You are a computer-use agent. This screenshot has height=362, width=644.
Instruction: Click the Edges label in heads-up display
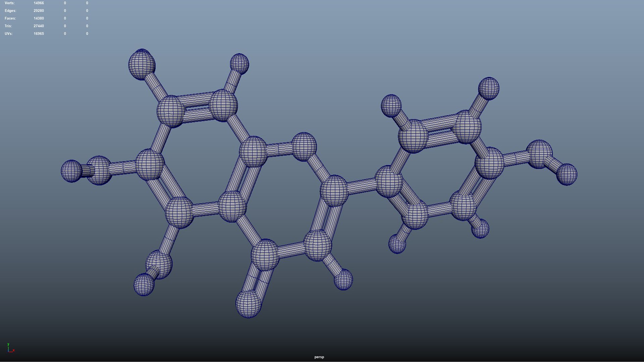pos(10,11)
